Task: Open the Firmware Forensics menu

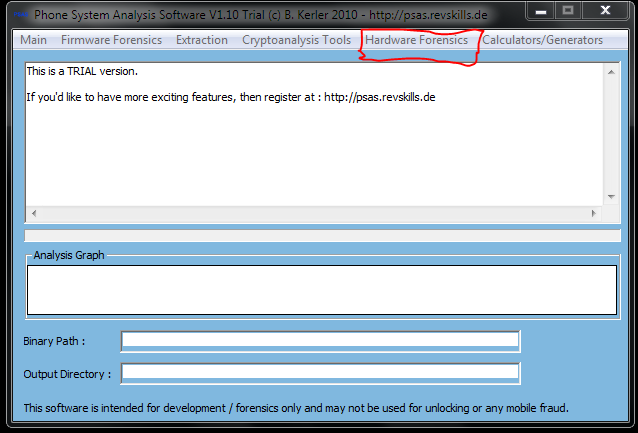Action: (x=111, y=40)
